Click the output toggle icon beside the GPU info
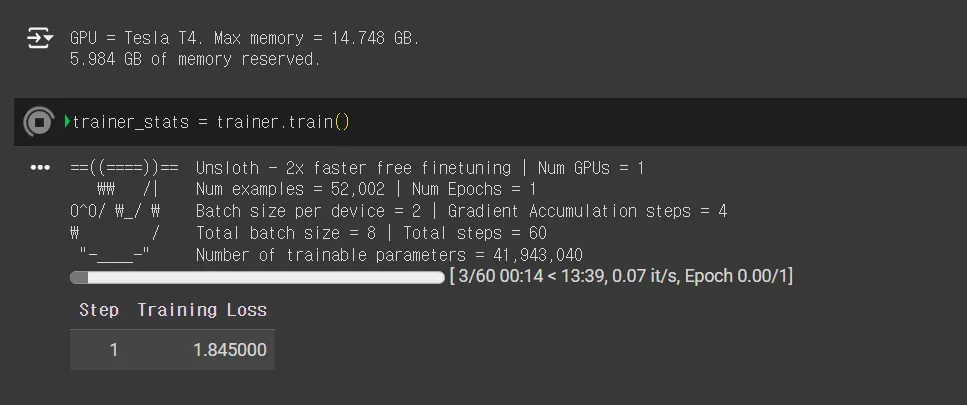Image resolution: width=967 pixels, height=405 pixels. pos(40,39)
